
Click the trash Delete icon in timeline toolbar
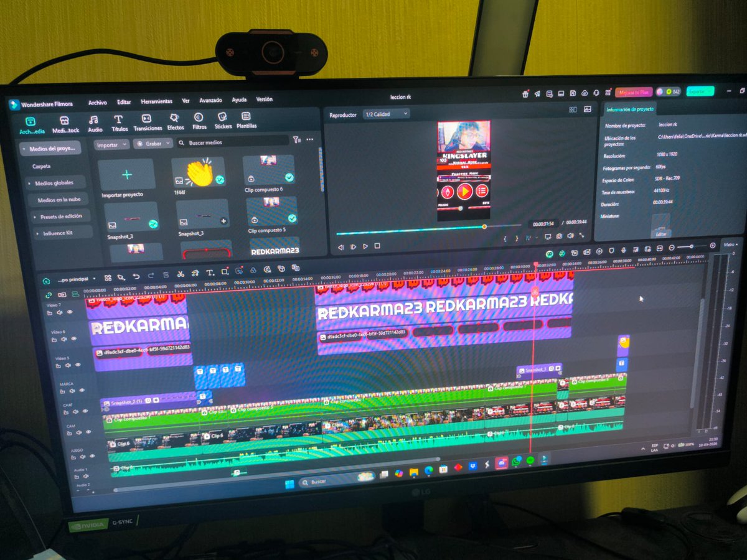click(x=166, y=275)
